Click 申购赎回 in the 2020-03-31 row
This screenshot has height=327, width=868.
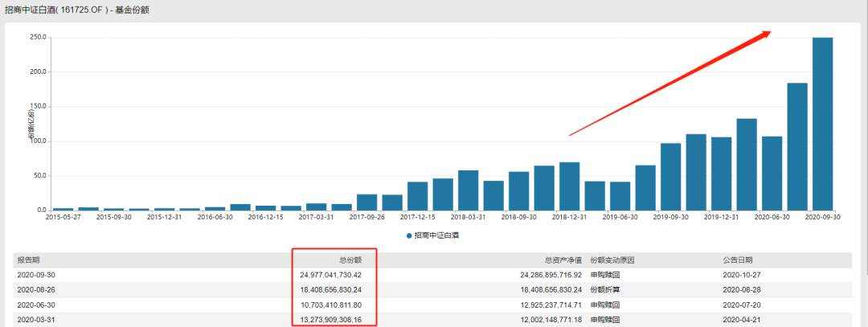605,320
